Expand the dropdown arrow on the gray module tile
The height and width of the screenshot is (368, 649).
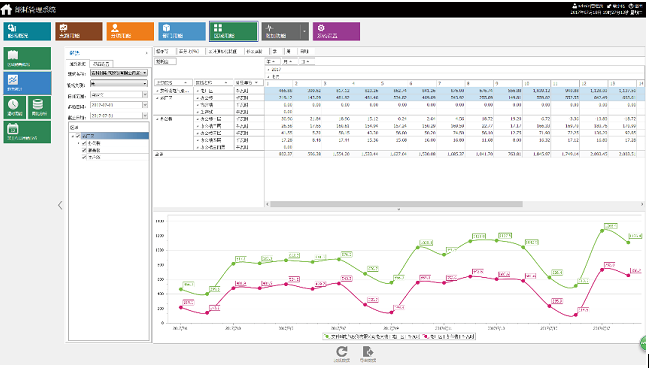(305, 31)
